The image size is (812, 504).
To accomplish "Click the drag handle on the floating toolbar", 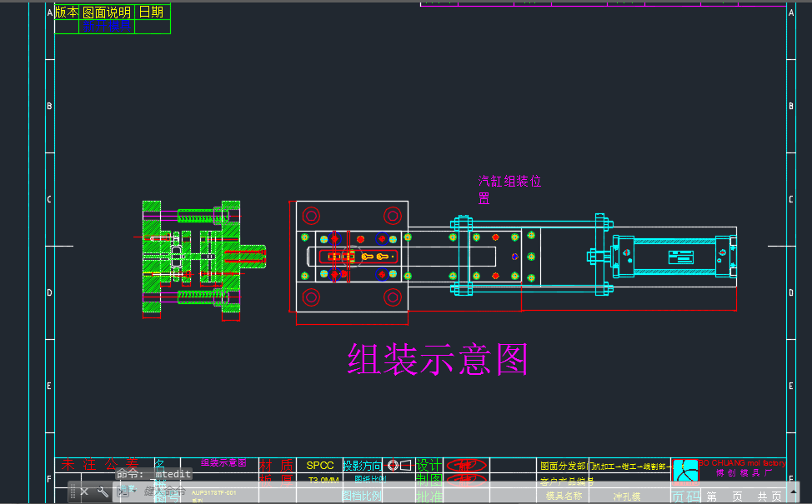I will coord(72,491).
